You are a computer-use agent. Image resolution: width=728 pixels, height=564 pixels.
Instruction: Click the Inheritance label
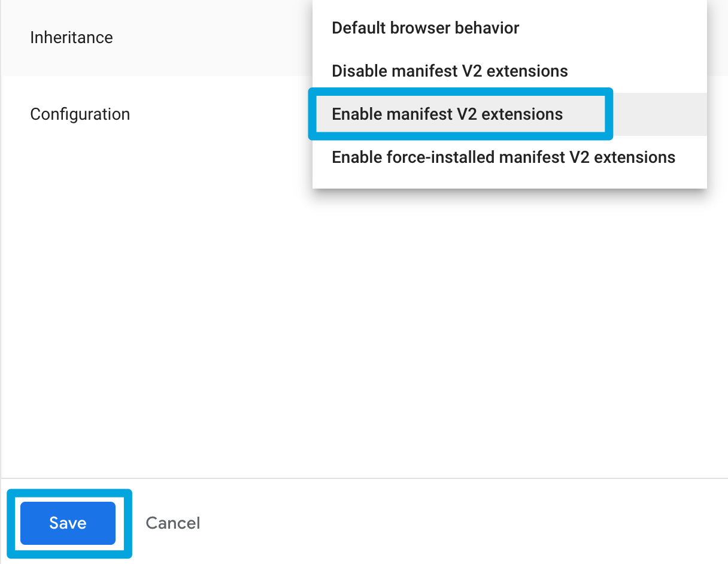coord(71,38)
